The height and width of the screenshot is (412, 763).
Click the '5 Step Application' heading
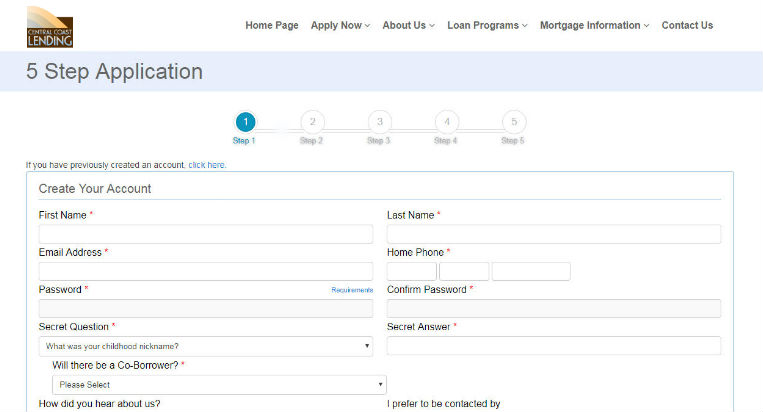(114, 72)
